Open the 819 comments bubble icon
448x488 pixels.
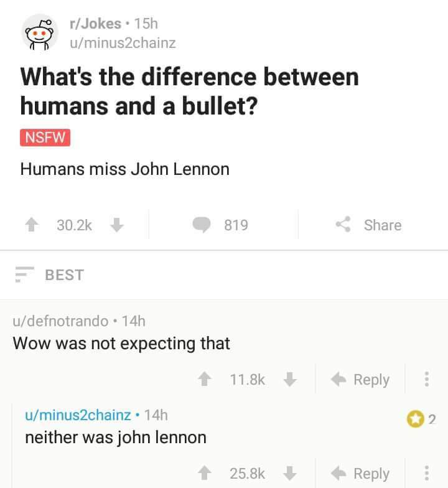[202, 225]
